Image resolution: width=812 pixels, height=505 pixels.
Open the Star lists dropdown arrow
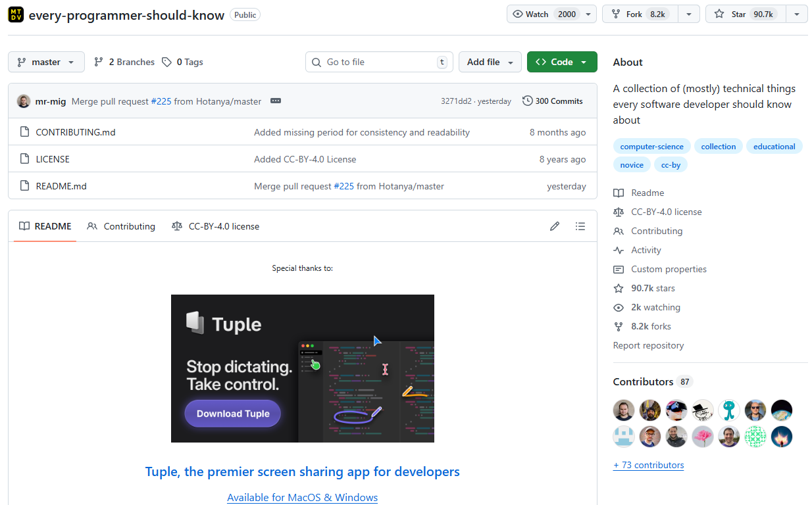(x=797, y=14)
